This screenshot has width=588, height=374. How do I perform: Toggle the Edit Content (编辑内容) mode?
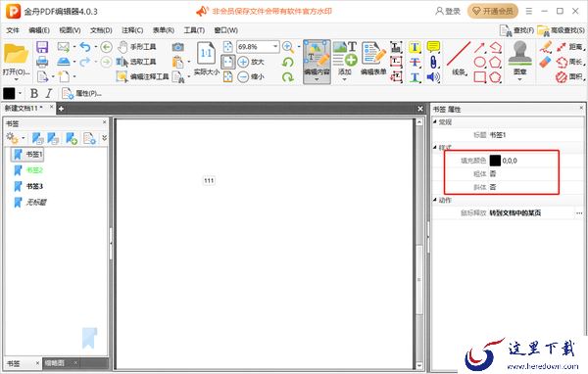[317, 61]
